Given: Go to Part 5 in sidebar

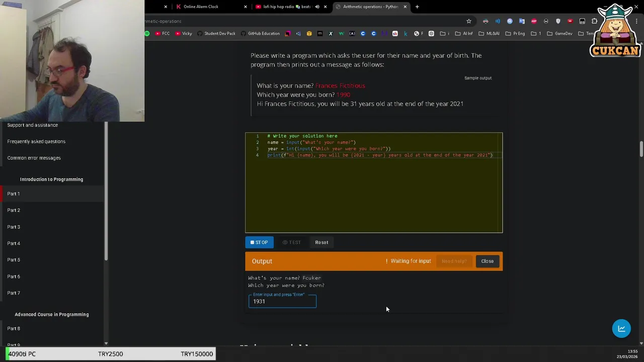Looking at the screenshot, I should coord(14,260).
